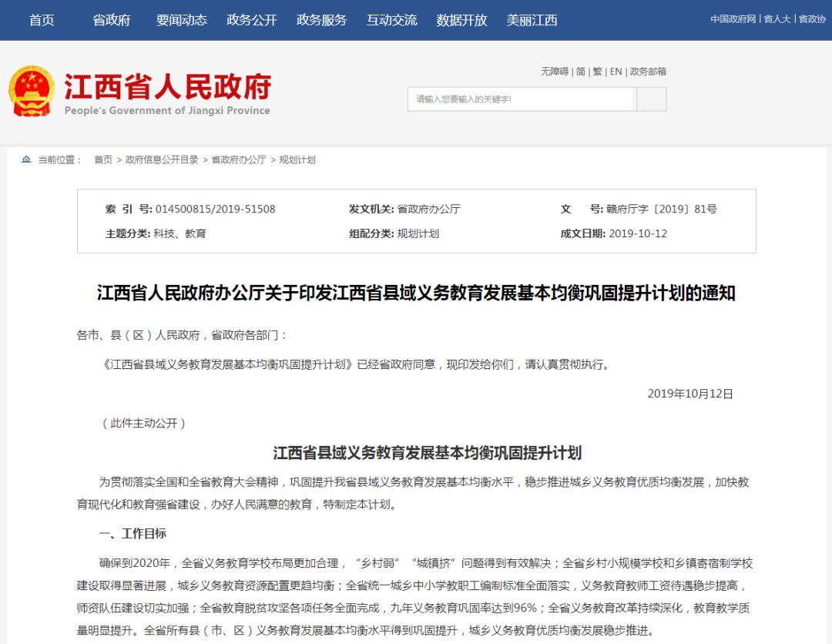Open 省政府办公厅 breadcrumb link

pyautogui.click(x=239, y=159)
